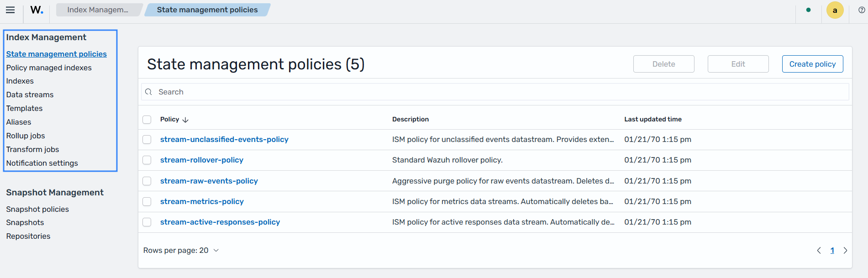Screen dimensions: 868x278
Task: Click 'ISM policy for metrics data streams' description
Action: [x=503, y=201]
